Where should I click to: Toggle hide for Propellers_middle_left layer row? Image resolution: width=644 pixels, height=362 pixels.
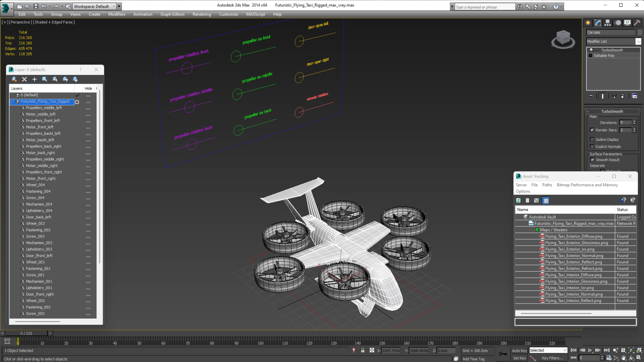coord(88,108)
